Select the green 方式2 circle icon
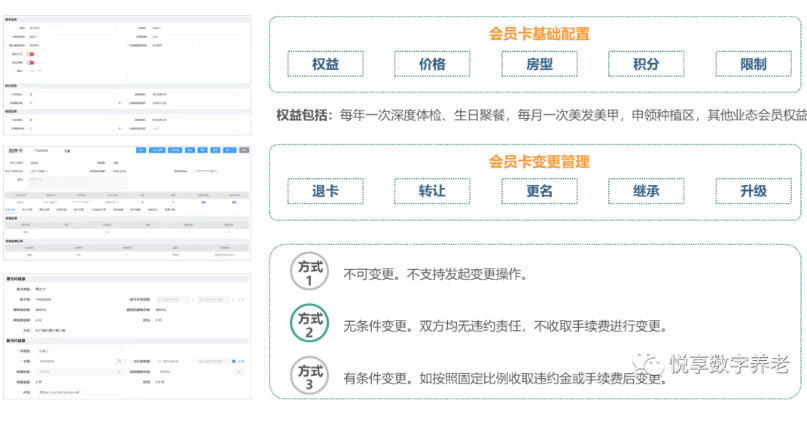This screenshot has height=426, width=807. [309, 324]
